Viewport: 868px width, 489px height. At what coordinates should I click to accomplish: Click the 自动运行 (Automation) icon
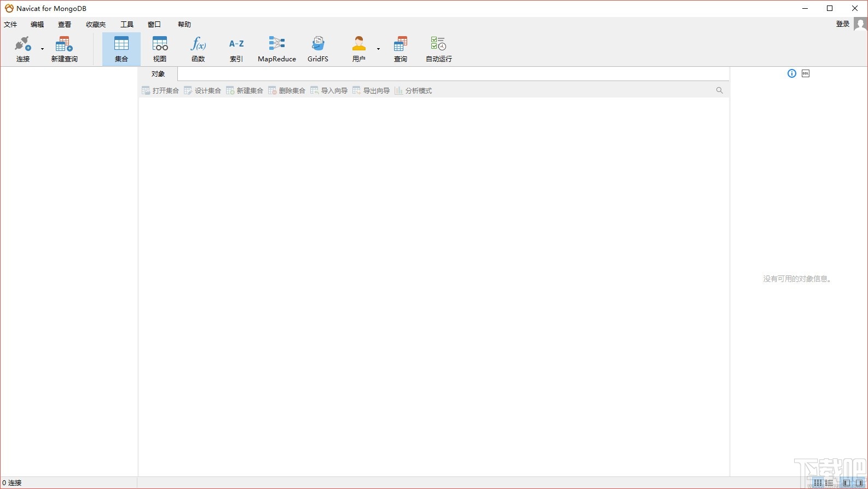pyautogui.click(x=439, y=49)
